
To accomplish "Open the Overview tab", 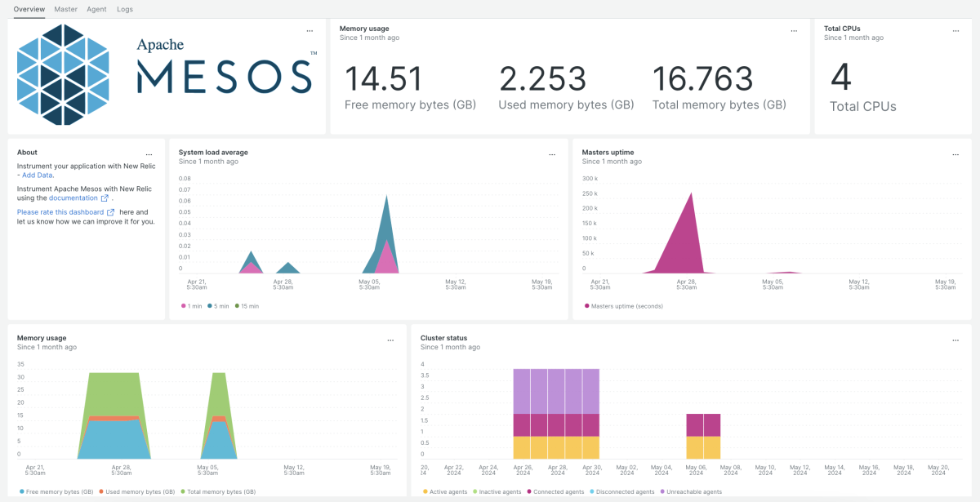I will coord(29,9).
